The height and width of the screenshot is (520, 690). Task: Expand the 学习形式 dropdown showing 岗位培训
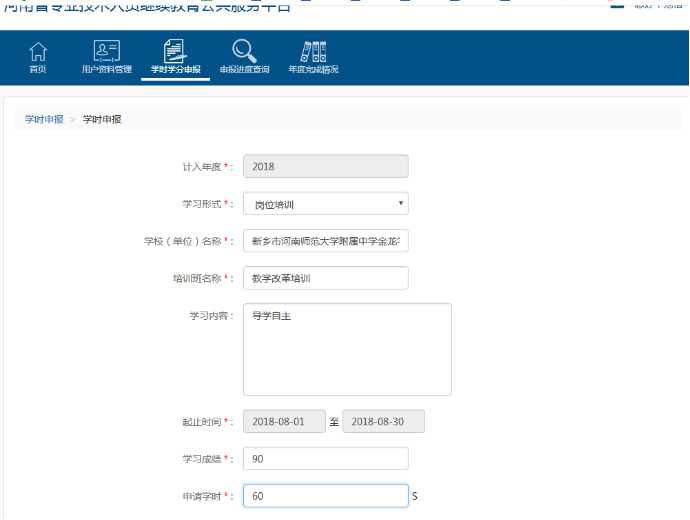point(326,204)
